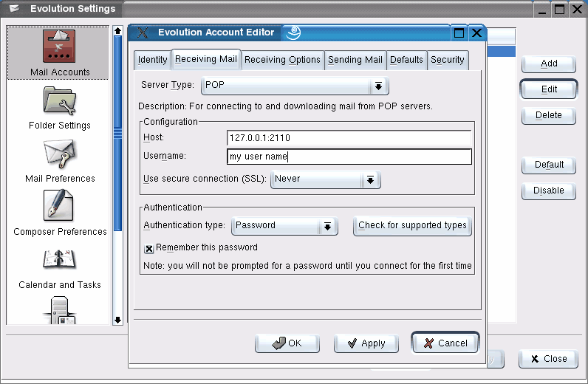The image size is (588, 384).
Task: Select the Mail Preferences envelope icon
Action: [x=60, y=154]
